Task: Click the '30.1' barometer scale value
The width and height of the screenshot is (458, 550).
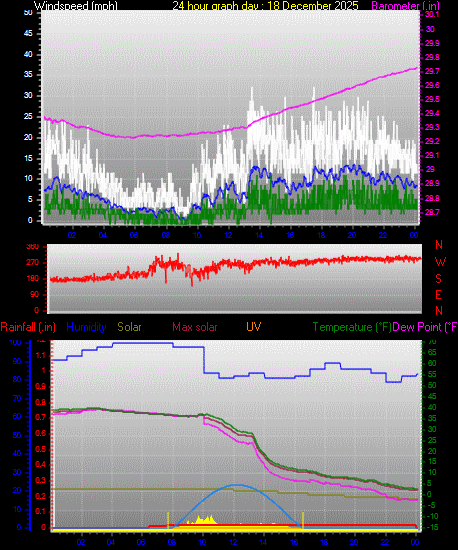Action: [x=432, y=14]
